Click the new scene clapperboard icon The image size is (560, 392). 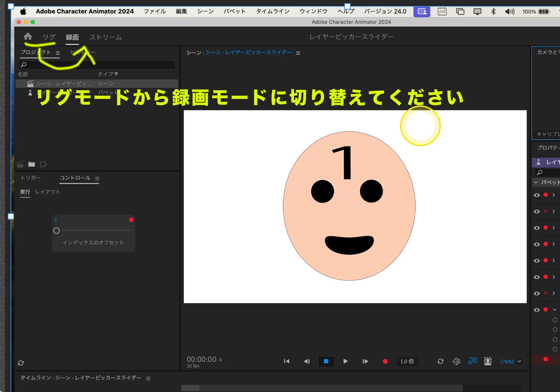[x=20, y=164]
